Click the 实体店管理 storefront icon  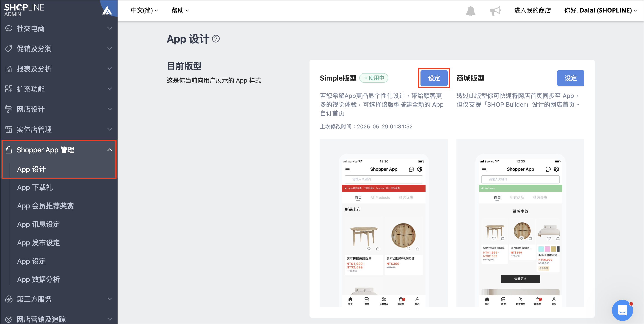coord(9,129)
